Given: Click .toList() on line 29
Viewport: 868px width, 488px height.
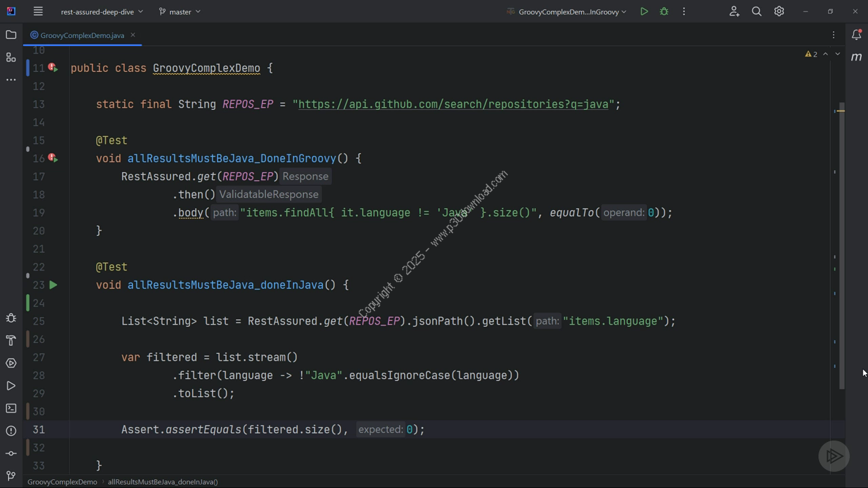Looking at the screenshot, I should click(x=200, y=393).
